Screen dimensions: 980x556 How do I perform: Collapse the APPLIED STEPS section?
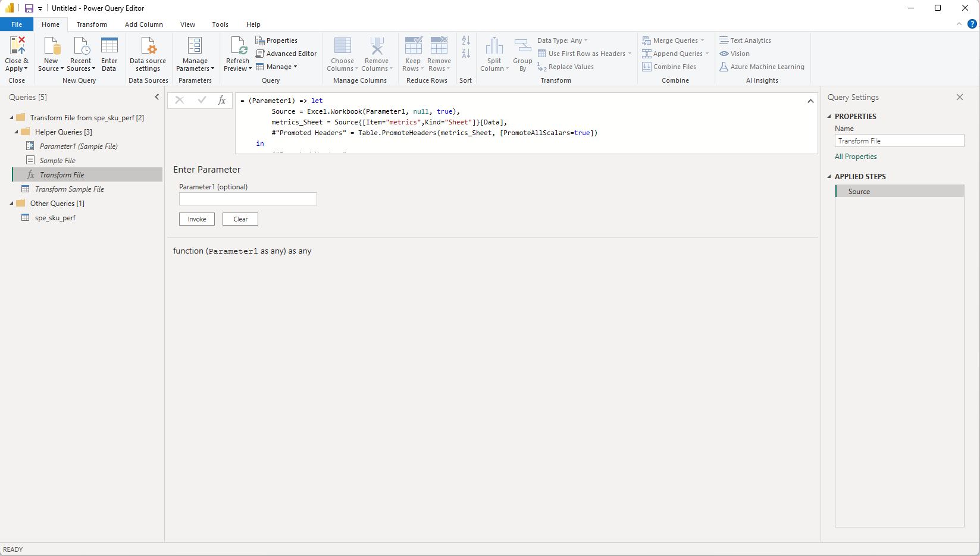[x=829, y=177]
